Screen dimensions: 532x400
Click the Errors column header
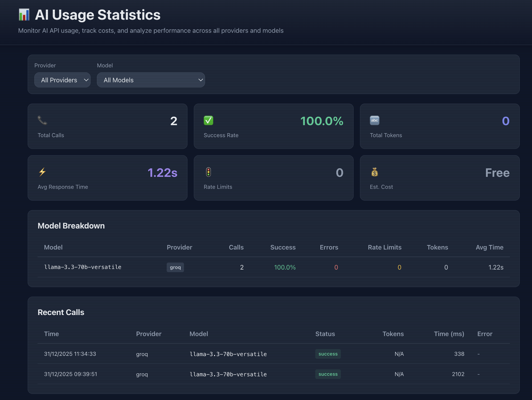pos(329,247)
